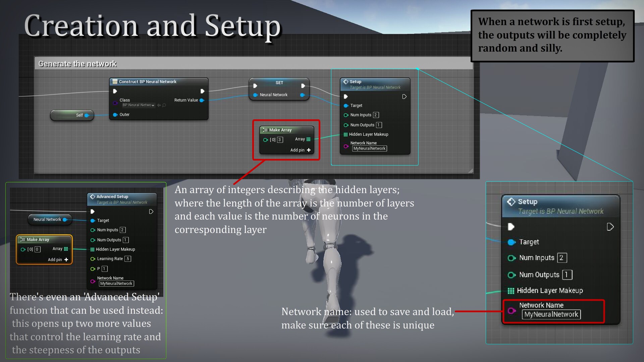Click the Target pin on Advanced Setup node
The height and width of the screenshot is (362, 644).
click(x=93, y=221)
